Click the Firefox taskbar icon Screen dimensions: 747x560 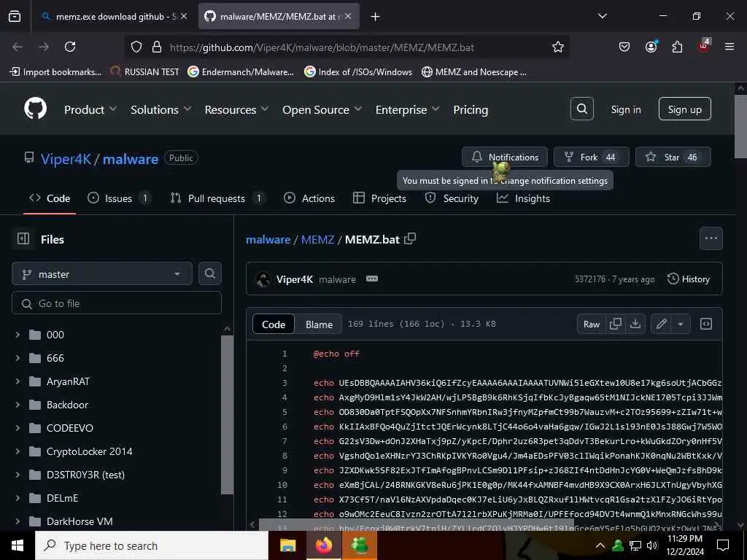click(x=323, y=545)
